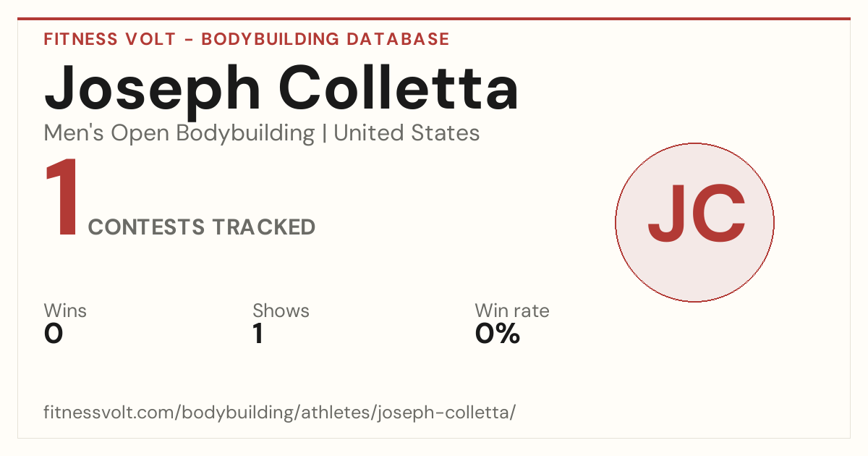Image resolution: width=868 pixels, height=456 pixels.
Task: Click the JC avatar circle
Action: point(694,222)
